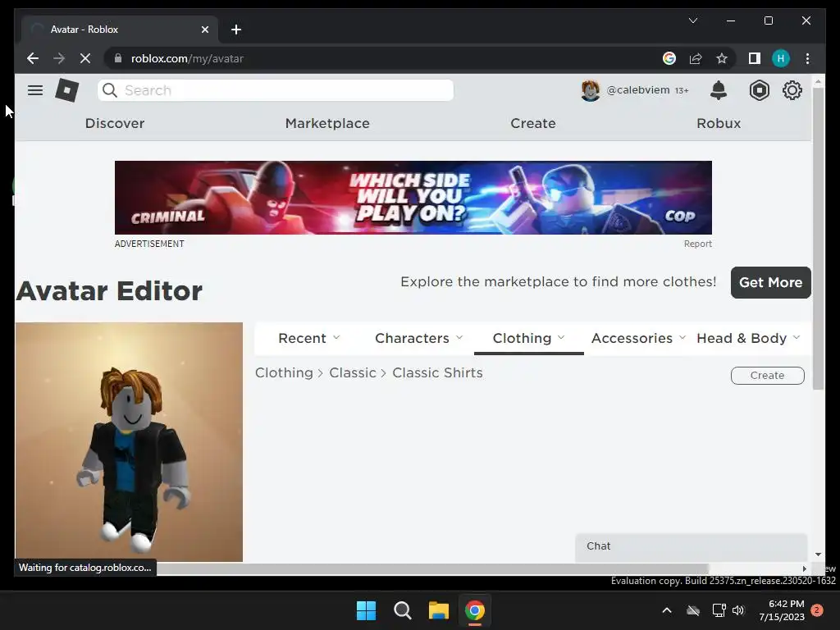Image resolution: width=840 pixels, height=630 pixels.
Task: Click the Classic breadcrumb link
Action: click(x=353, y=373)
